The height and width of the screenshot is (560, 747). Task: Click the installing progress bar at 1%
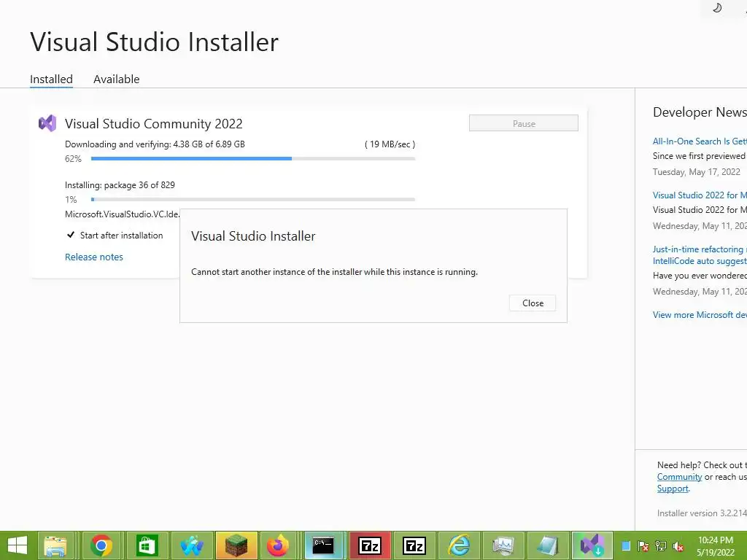click(x=253, y=200)
